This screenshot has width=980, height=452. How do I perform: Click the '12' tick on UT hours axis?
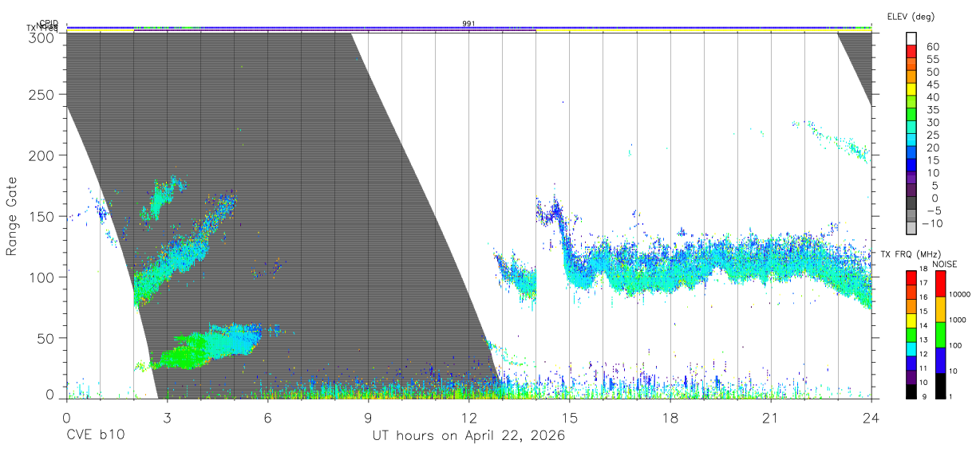tap(468, 418)
